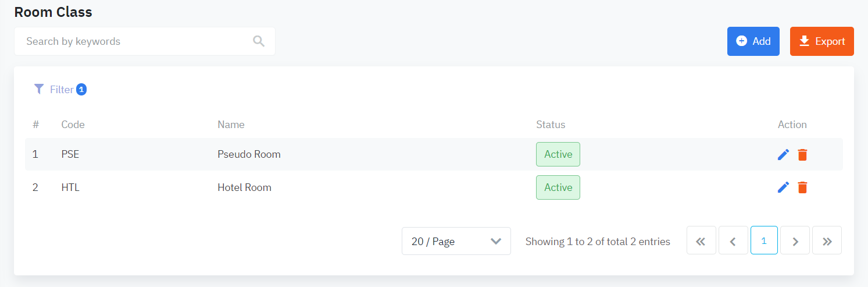Go to the previous page
Screen dimensions: 868x287
733,240
